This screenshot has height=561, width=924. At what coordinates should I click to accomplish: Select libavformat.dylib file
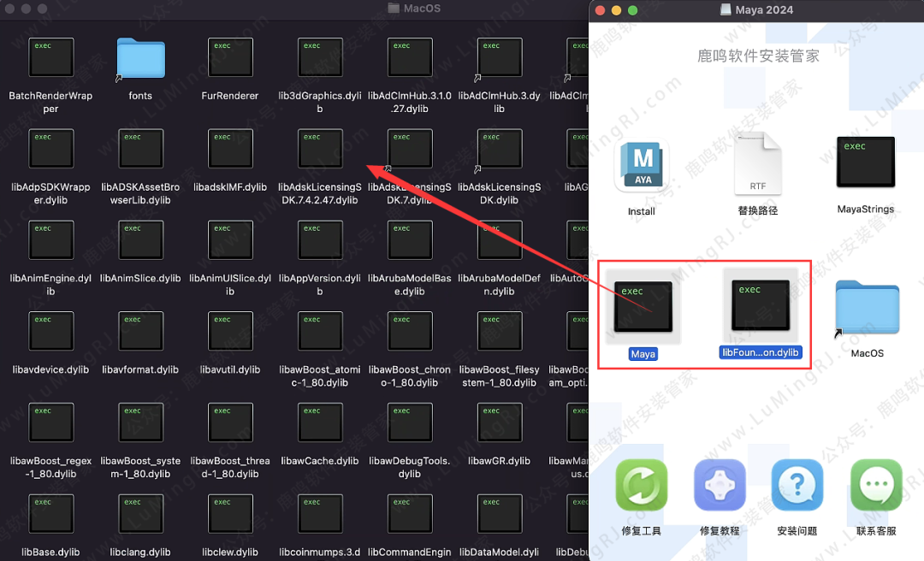(140, 332)
